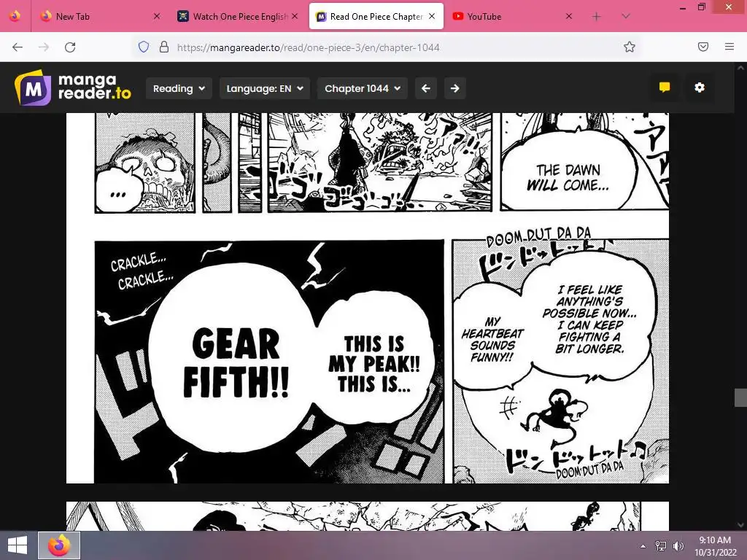Viewport: 747px width, 560px height.
Task: Click scrollbar down arrow at the bottom
Action: [x=740, y=525]
